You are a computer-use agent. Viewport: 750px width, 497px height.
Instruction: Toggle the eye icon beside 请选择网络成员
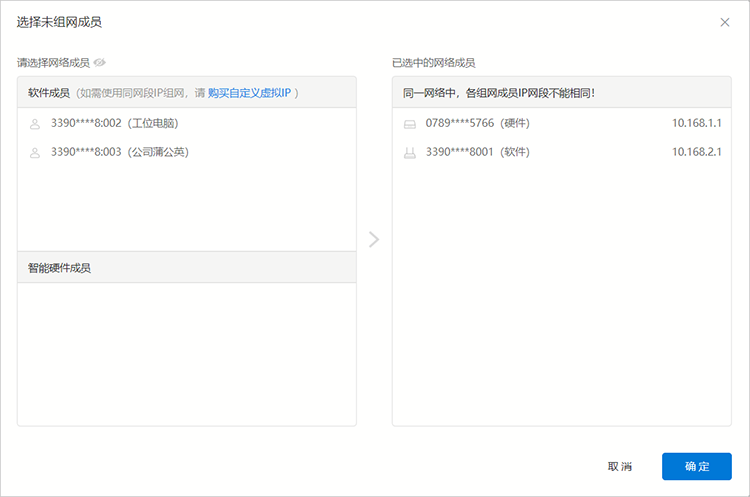(99, 63)
